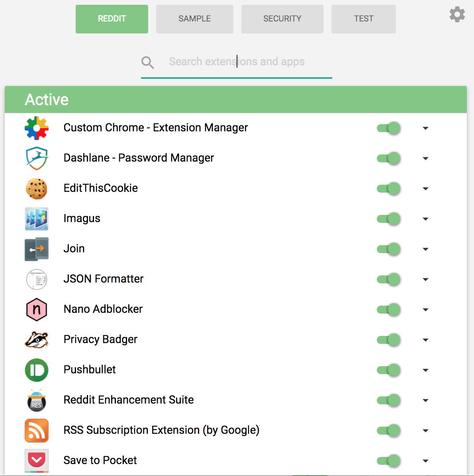Expand Custom Chrome - Extension Manager options arrow

click(425, 129)
